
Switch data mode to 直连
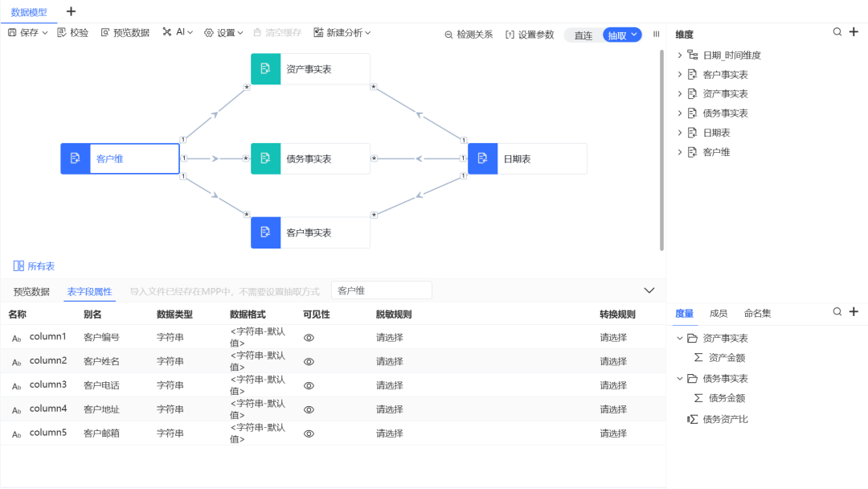pyautogui.click(x=583, y=35)
